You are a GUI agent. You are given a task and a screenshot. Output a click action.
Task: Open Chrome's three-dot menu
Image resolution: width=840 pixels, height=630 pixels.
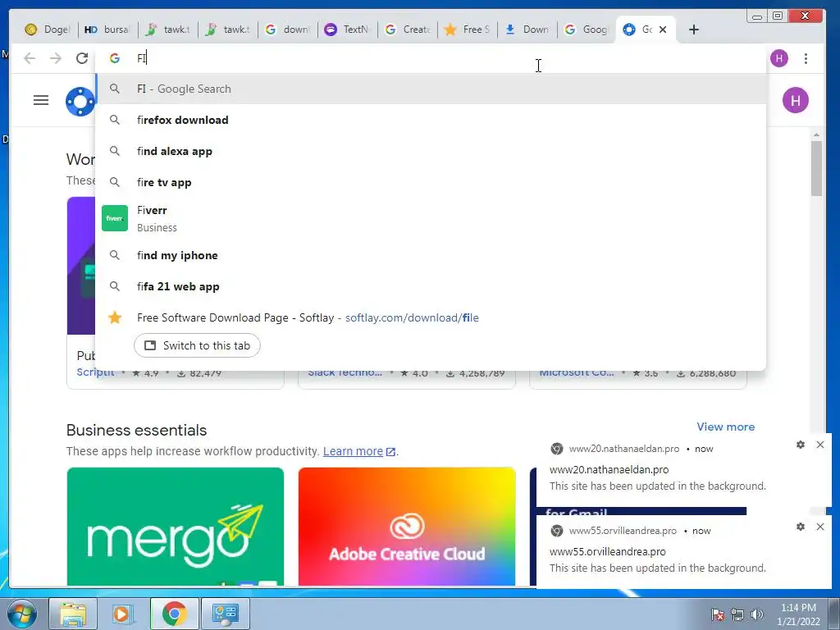click(x=806, y=58)
